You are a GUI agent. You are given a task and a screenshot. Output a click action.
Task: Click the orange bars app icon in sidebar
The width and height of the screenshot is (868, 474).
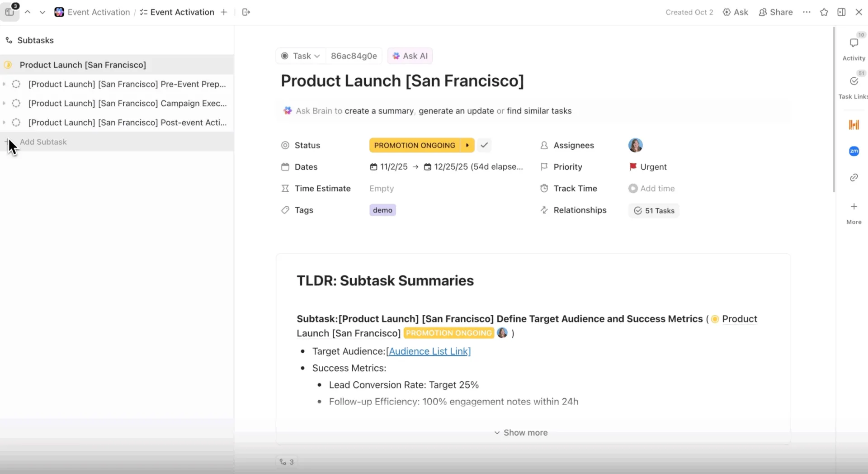tap(854, 125)
